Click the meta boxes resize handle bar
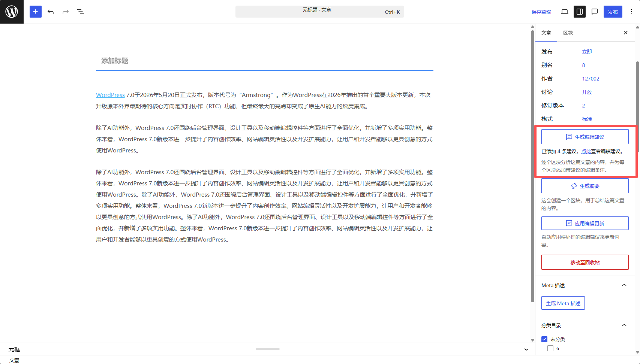This screenshot has height=364, width=640. click(268, 349)
